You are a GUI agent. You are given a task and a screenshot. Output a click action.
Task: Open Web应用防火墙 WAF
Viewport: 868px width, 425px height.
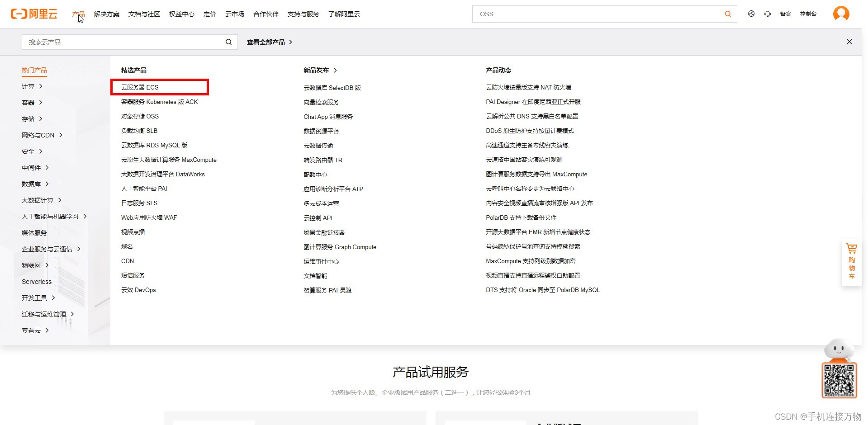point(149,217)
